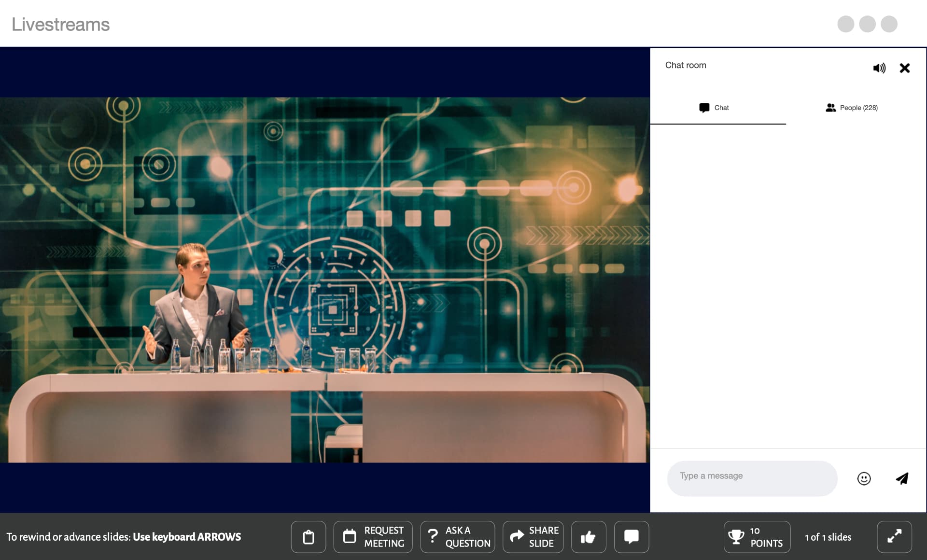927x560 pixels.
Task: Click the livestream video area
Action: [324, 280]
